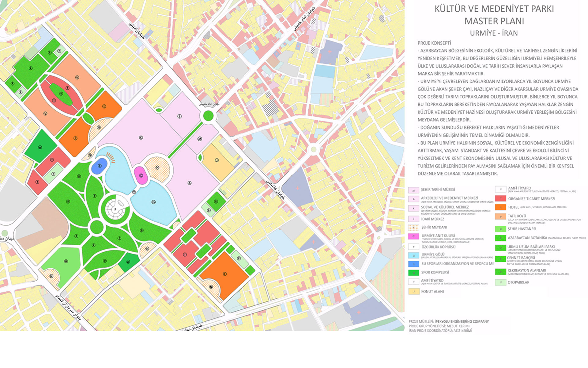Click the KONUT ALANI legend label

432,292
